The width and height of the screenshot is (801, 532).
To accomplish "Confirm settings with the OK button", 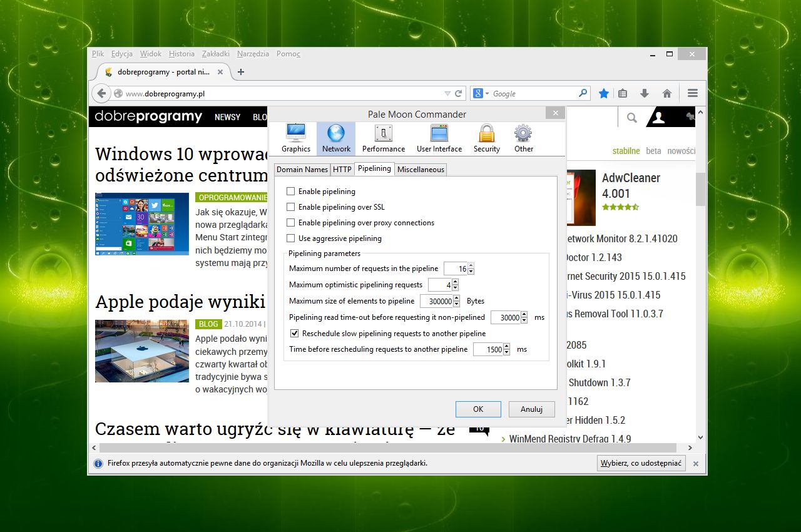I will [x=478, y=409].
